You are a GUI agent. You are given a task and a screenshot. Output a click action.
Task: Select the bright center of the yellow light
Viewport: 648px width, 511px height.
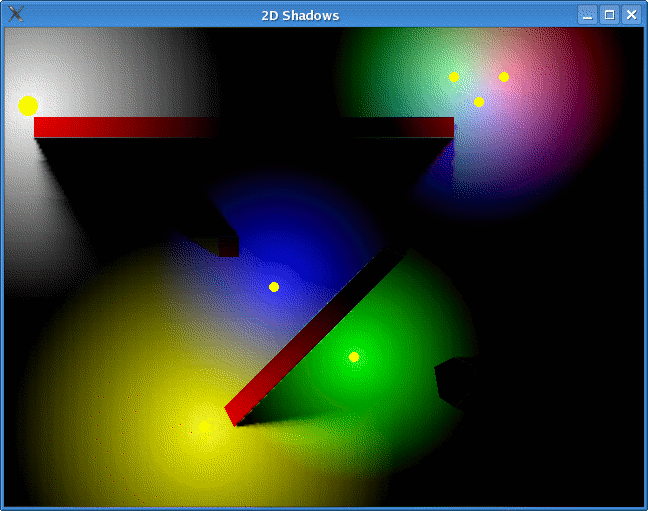click(204, 427)
